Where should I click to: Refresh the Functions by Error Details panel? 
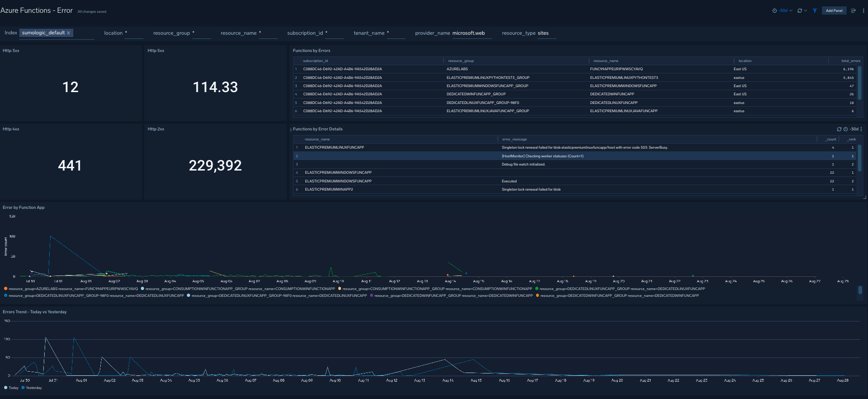(839, 129)
